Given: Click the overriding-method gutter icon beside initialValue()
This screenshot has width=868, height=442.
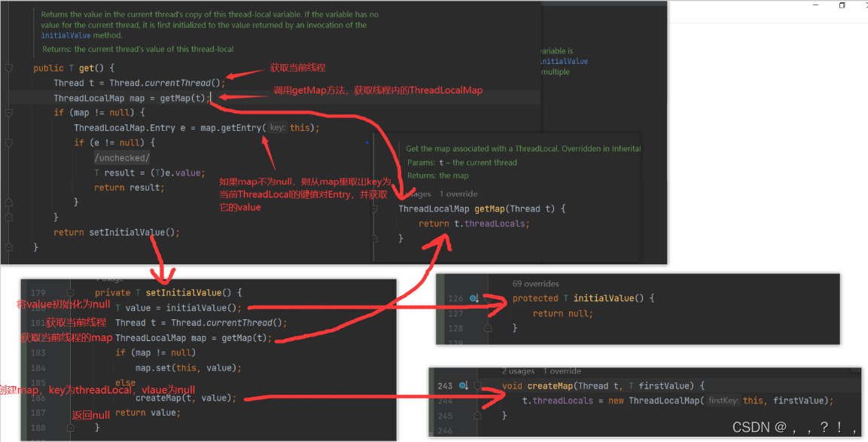Looking at the screenshot, I should tap(475, 298).
